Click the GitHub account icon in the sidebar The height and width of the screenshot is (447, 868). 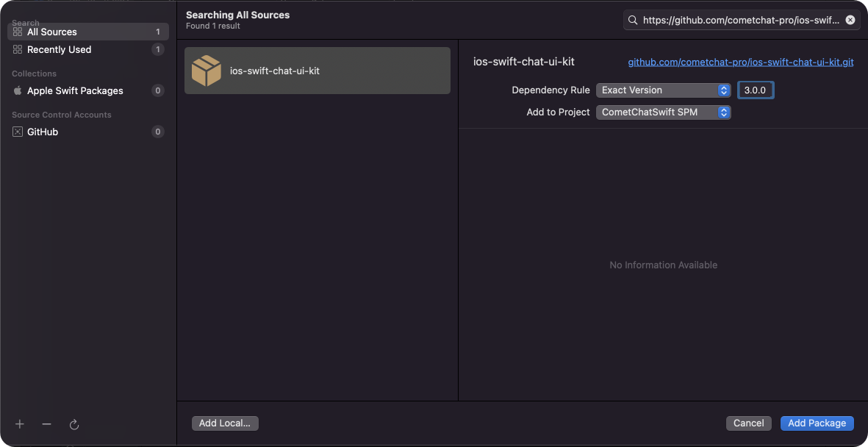click(x=18, y=132)
